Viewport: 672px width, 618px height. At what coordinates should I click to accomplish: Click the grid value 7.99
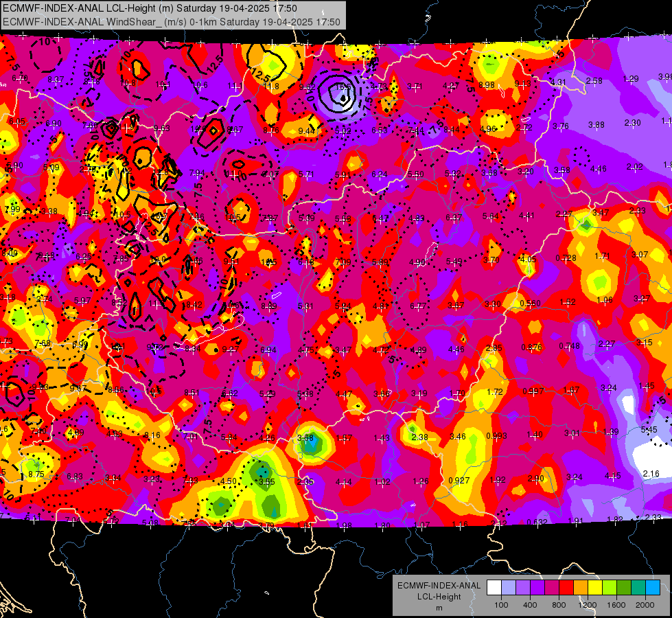click(x=12, y=209)
